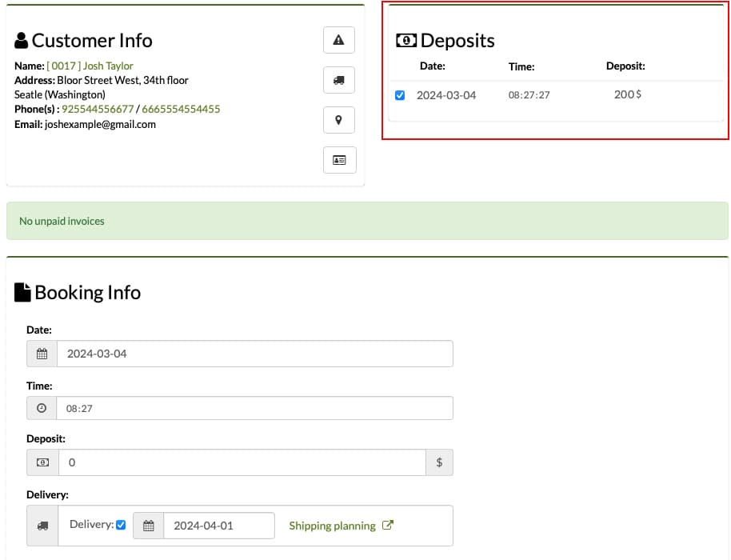Open the map pin location button

coord(339,120)
